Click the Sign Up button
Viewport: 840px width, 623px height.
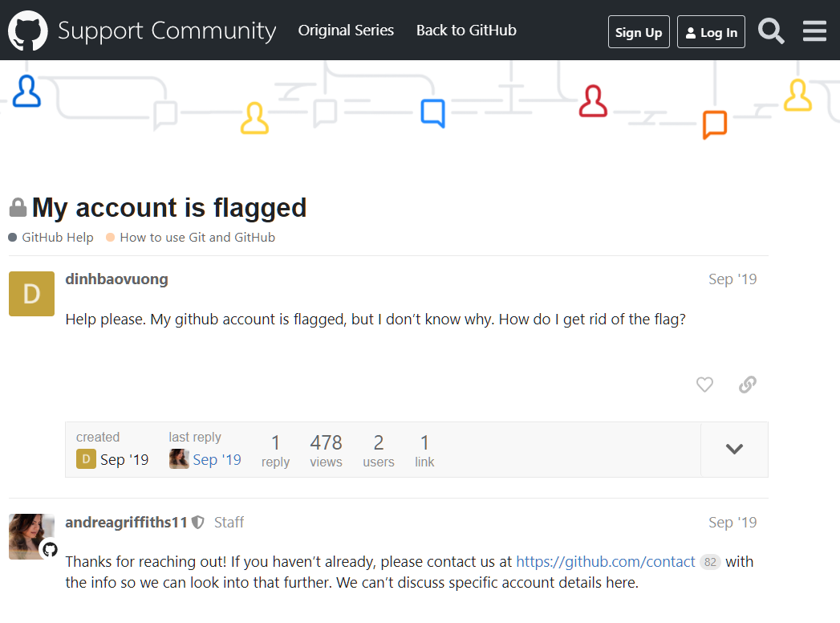(639, 32)
